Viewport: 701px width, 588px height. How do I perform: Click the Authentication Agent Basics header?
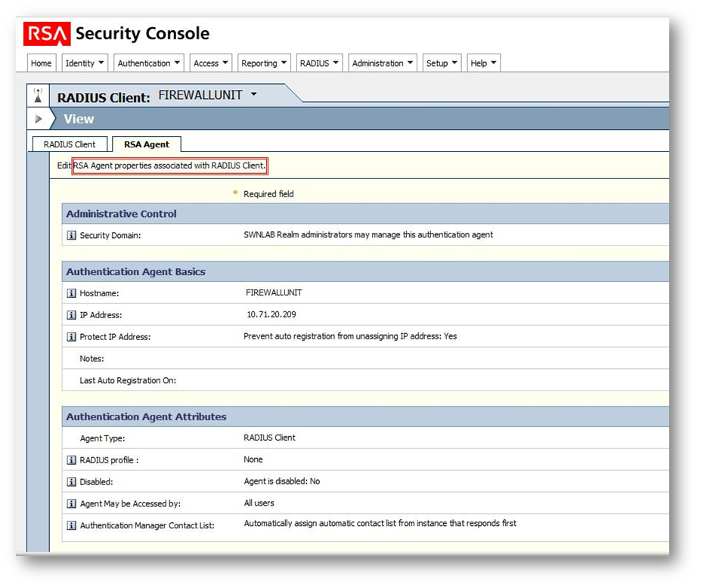tap(365, 271)
